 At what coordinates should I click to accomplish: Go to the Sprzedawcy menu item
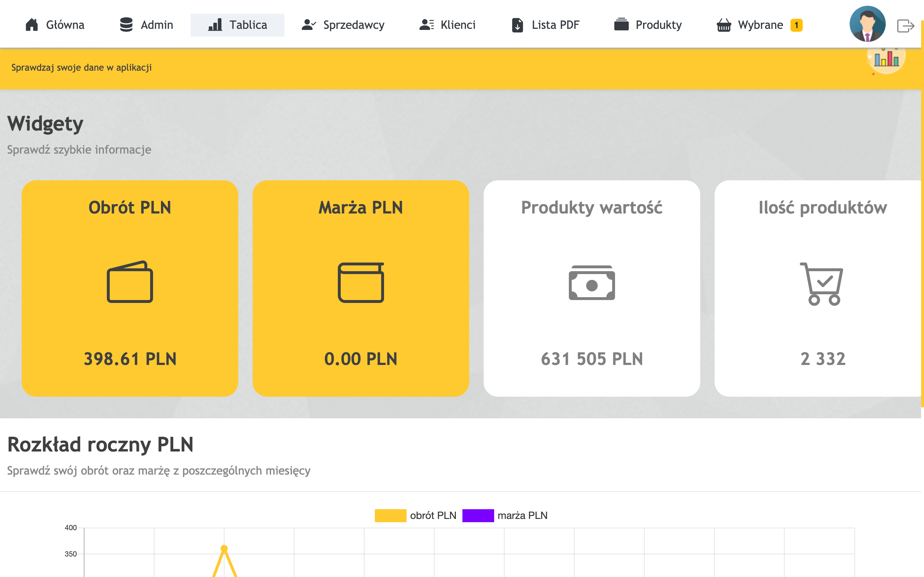(x=343, y=25)
